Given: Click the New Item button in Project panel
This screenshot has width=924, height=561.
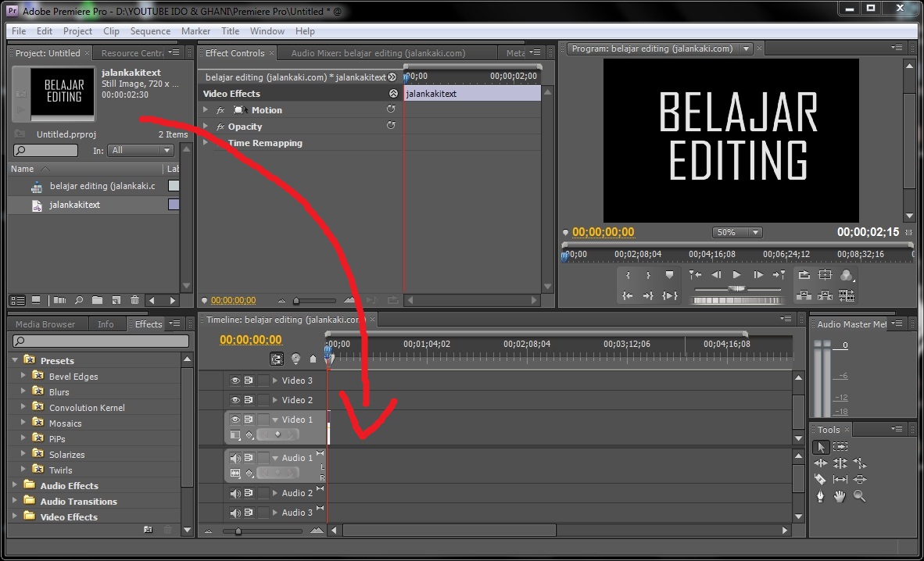Looking at the screenshot, I should pos(116,301).
